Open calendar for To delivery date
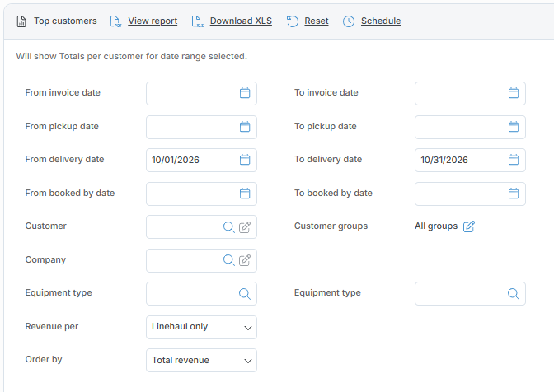The image size is (554, 392). coord(514,160)
